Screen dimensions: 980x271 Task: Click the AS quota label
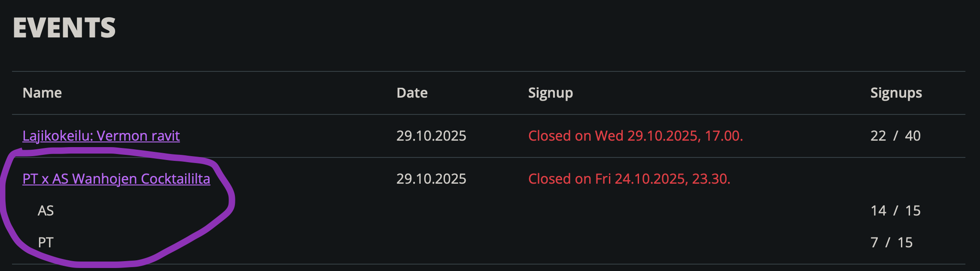click(x=46, y=211)
